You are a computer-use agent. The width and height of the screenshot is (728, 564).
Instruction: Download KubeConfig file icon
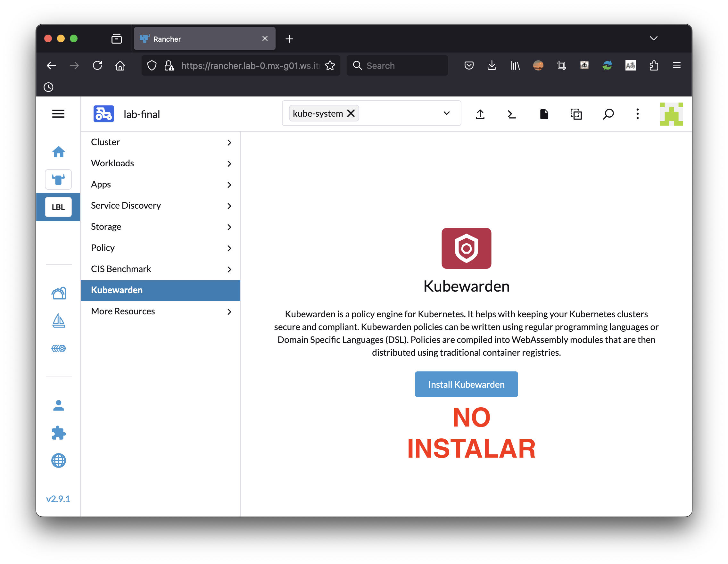(544, 114)
